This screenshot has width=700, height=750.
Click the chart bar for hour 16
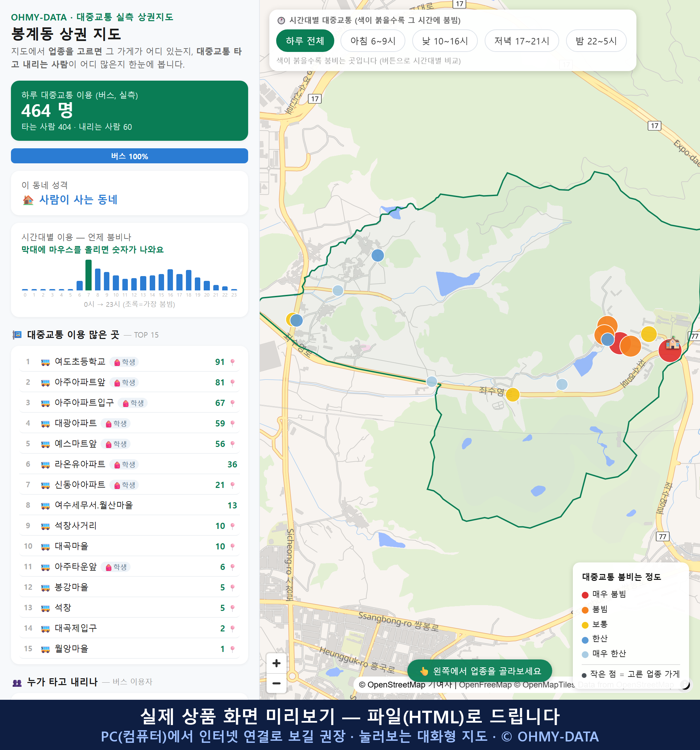[x=170, y=279]
